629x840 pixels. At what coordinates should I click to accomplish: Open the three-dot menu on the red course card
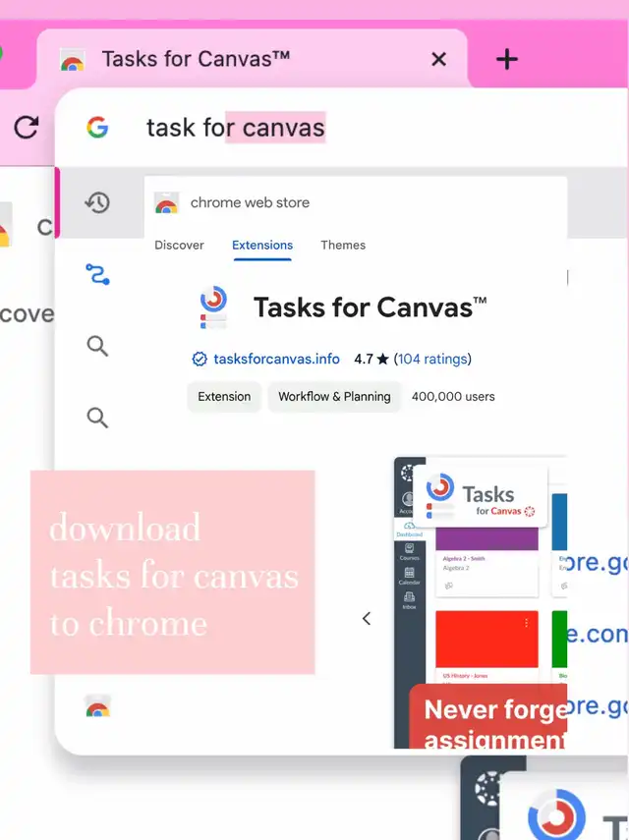pos(527,623)
